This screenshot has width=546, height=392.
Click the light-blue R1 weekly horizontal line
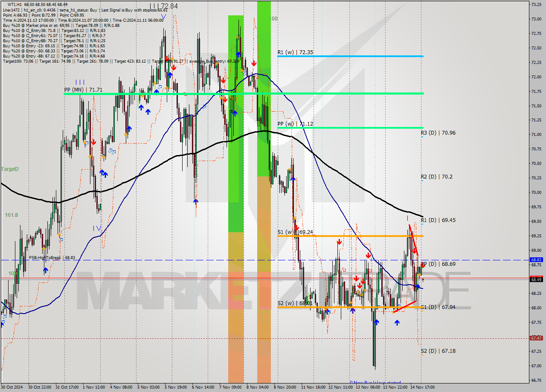click(350, 56)
